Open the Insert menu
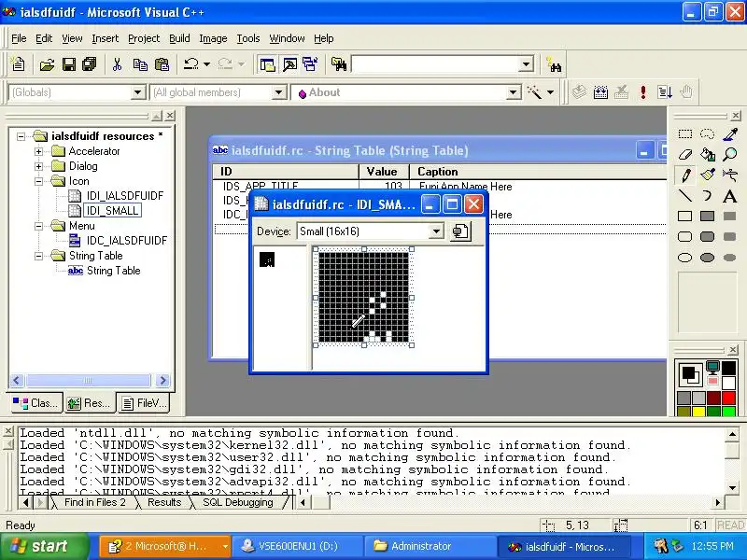The image size is (747, 560). click(105, 38)
